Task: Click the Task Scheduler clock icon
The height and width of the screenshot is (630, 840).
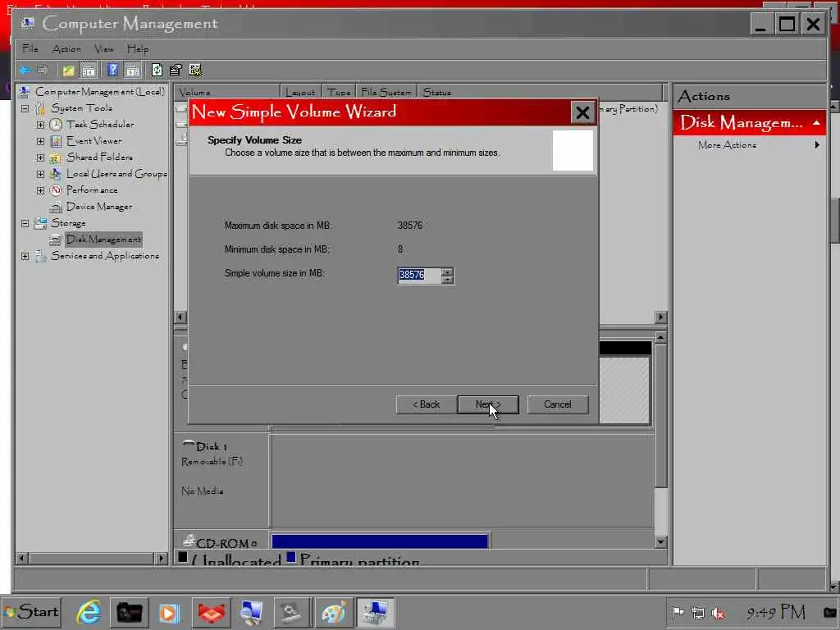Action: click(x=56, y=125)
